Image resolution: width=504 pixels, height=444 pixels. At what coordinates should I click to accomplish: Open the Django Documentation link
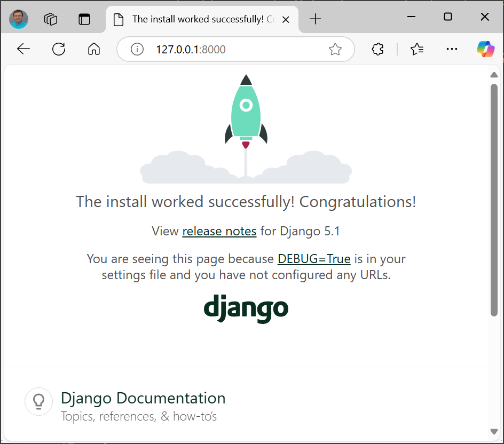[x=143, y=398]
